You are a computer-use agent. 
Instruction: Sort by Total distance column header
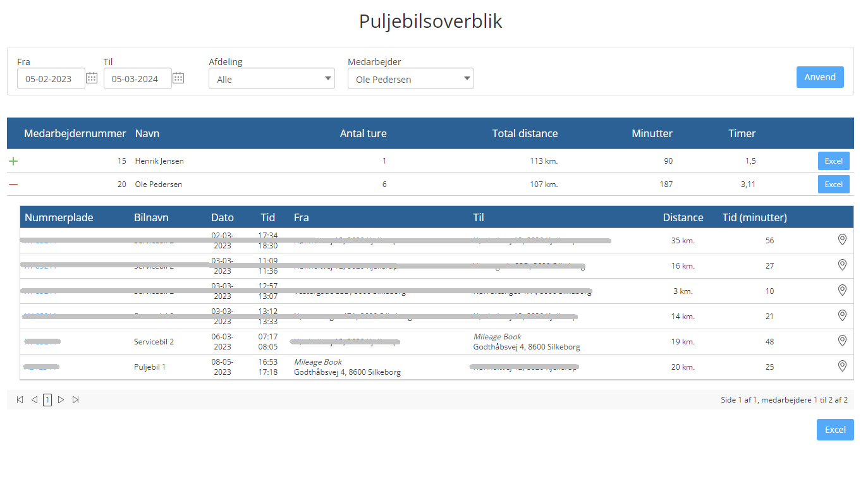525,133
